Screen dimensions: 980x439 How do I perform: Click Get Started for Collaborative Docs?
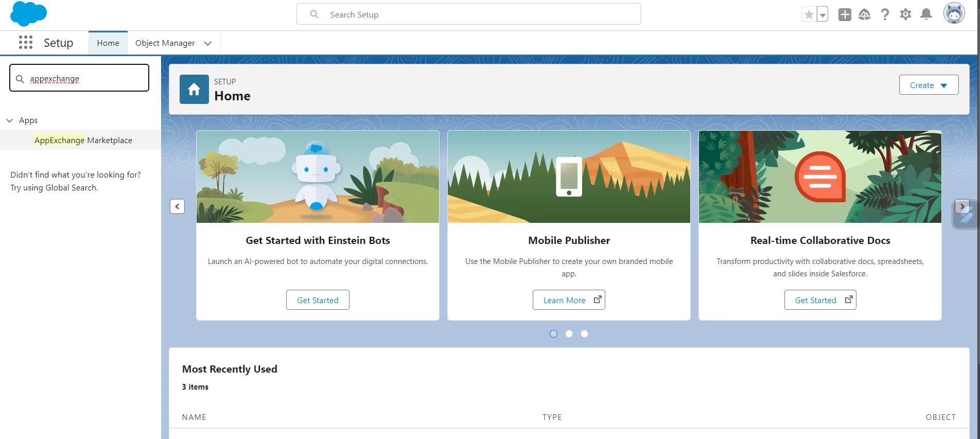pos(820,300)
